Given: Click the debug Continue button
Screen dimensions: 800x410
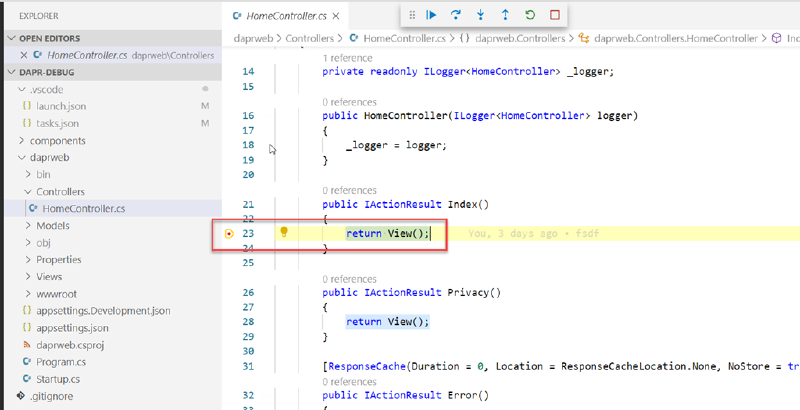Looking at the screenshot, I should (431, 15).
